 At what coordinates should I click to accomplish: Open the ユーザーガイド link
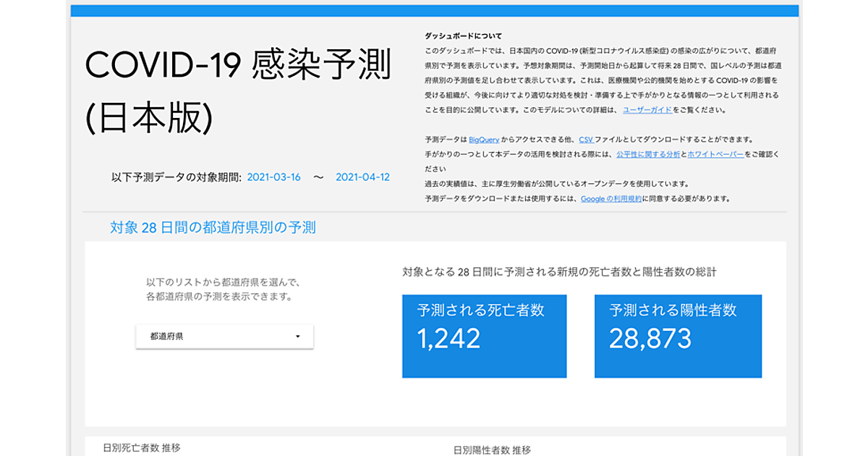point(647,110)
